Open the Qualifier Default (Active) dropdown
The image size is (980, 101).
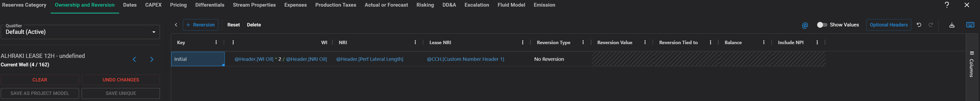80,32
